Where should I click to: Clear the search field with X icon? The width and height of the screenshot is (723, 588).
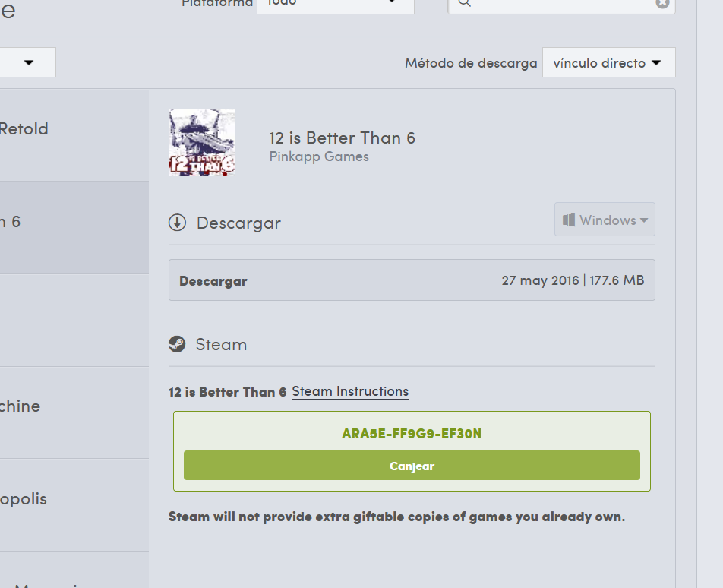pyautogui.click(x=662, y=3)
